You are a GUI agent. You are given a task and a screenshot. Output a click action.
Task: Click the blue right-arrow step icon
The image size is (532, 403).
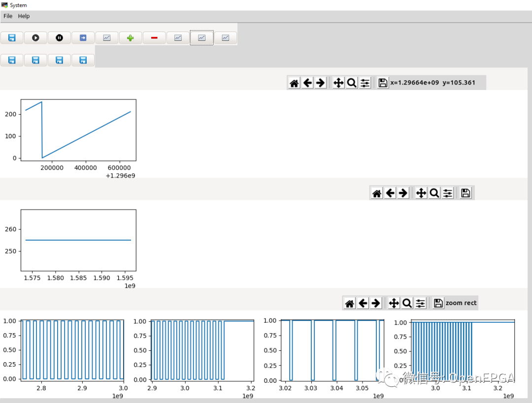click(83, 37)
